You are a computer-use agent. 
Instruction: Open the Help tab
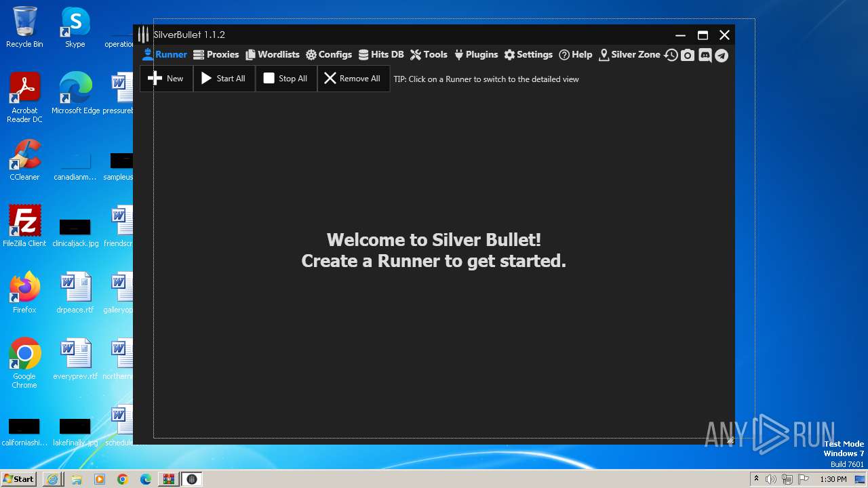(575, 55)
